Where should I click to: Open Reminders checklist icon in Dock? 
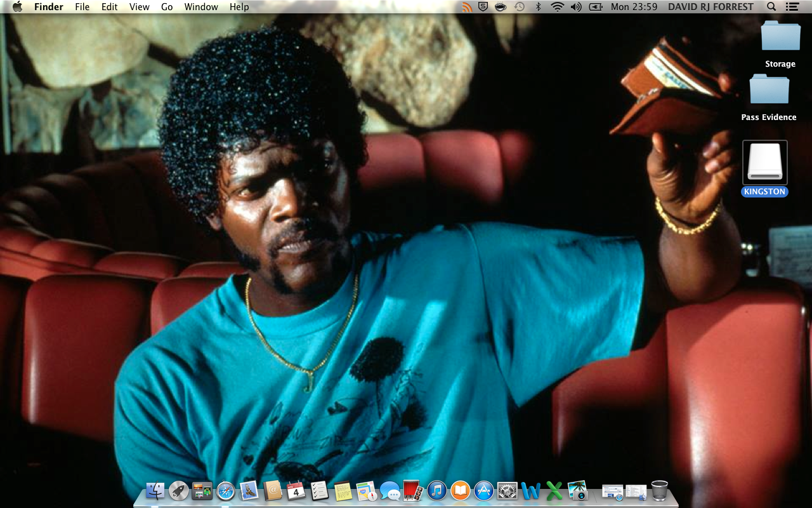click(x=319, y=491)
